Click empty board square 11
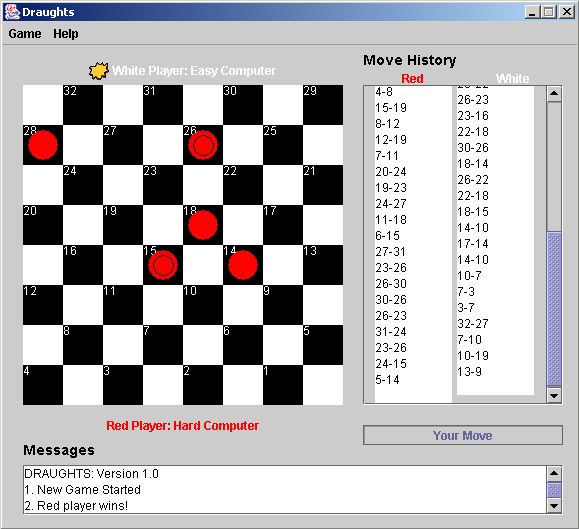 click(123, 305)
